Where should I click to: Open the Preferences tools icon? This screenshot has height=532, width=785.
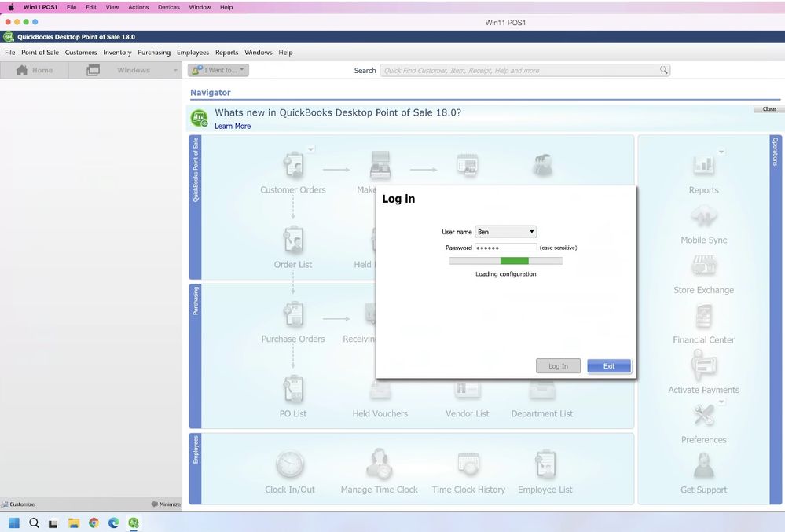pyautogui.click(x=703, y=415)
